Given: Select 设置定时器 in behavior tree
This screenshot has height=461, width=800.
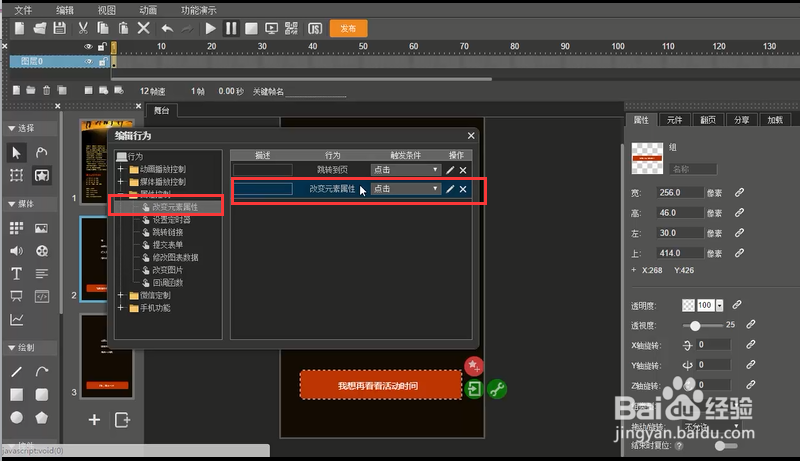Looking at the screenshot, I should tap(171, 220).
